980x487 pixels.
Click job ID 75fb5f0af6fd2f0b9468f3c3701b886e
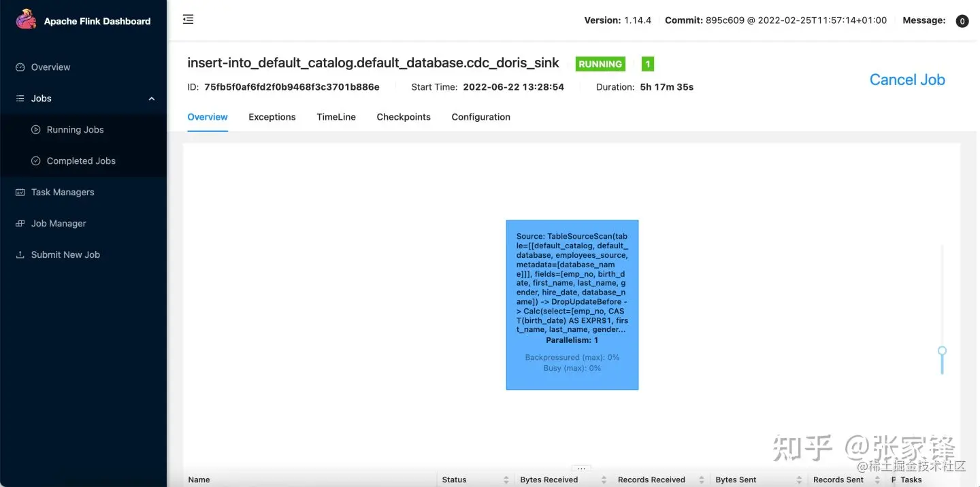(292, 87)
